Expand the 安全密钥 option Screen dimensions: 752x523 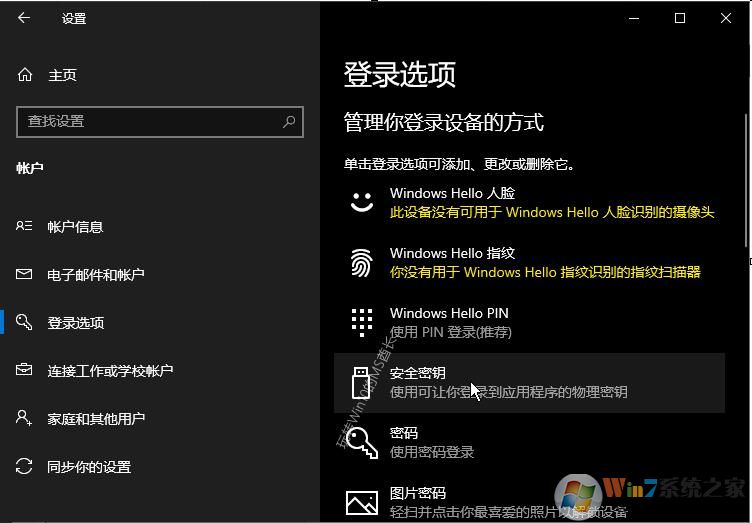[x=529, y=383]
